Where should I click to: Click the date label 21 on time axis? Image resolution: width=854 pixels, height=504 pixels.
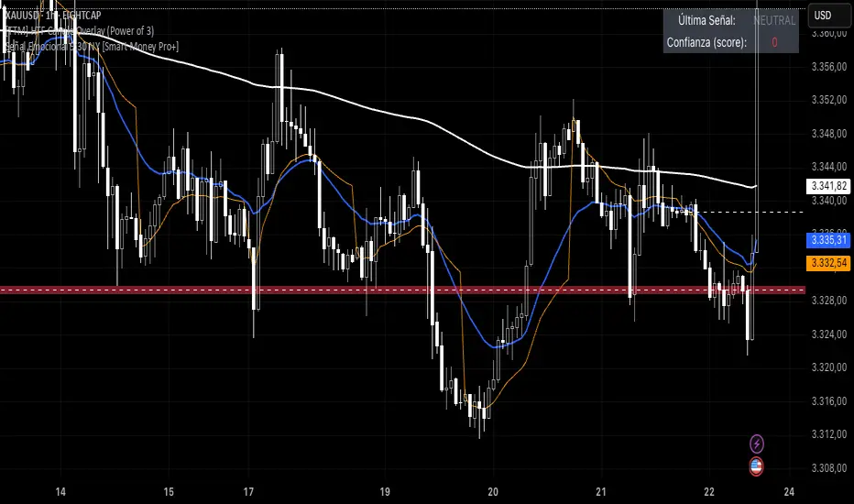tap(601, 491)
